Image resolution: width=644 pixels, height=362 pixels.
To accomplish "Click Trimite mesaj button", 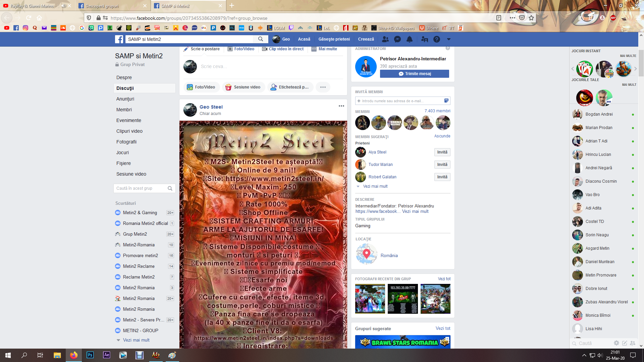I will tap(414, 74).
